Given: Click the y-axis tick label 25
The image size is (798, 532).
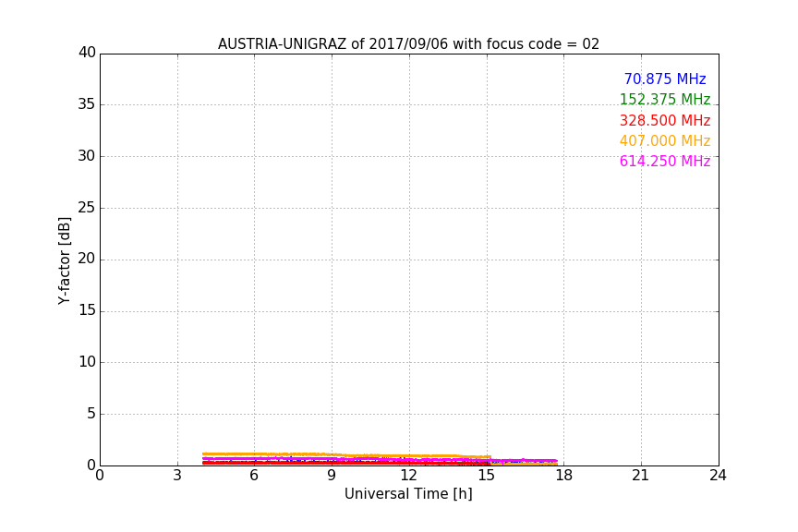Looking at the screenshot, I should pos(87,207).
